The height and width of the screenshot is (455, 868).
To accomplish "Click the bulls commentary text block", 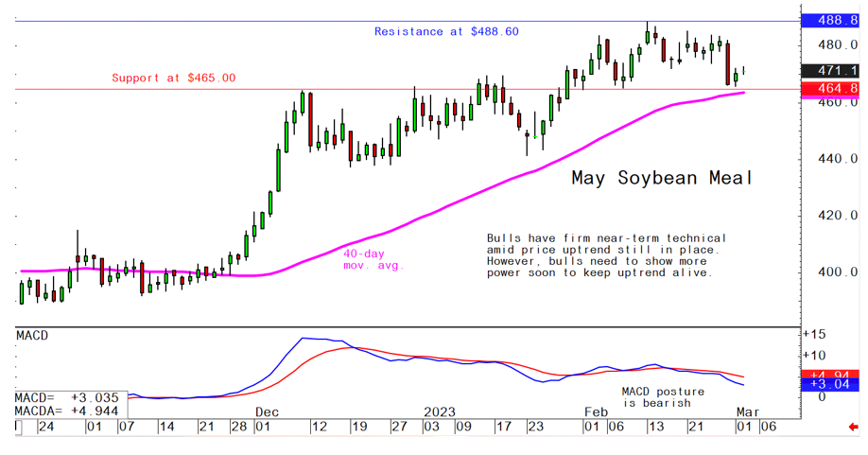I will pos(606,254).
